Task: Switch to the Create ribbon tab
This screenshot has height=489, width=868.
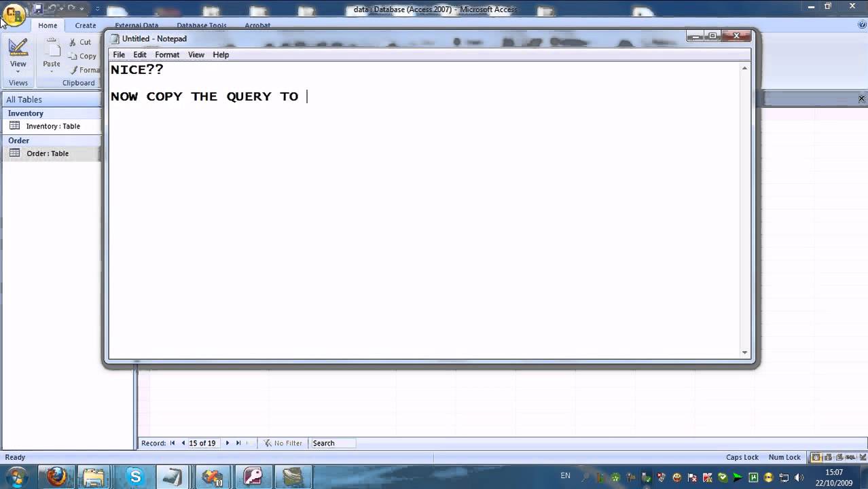Action: click(x=86, y=25)
